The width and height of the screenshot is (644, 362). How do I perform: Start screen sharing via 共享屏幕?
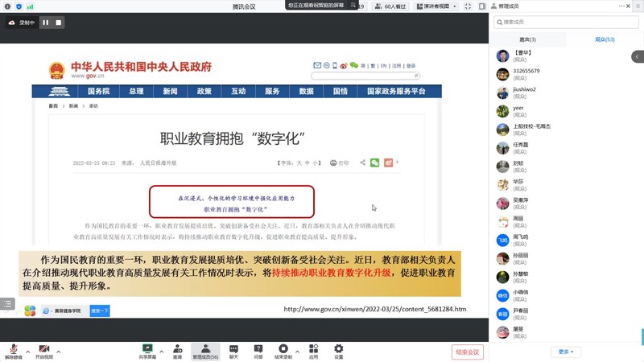click(x=147, y=351)
